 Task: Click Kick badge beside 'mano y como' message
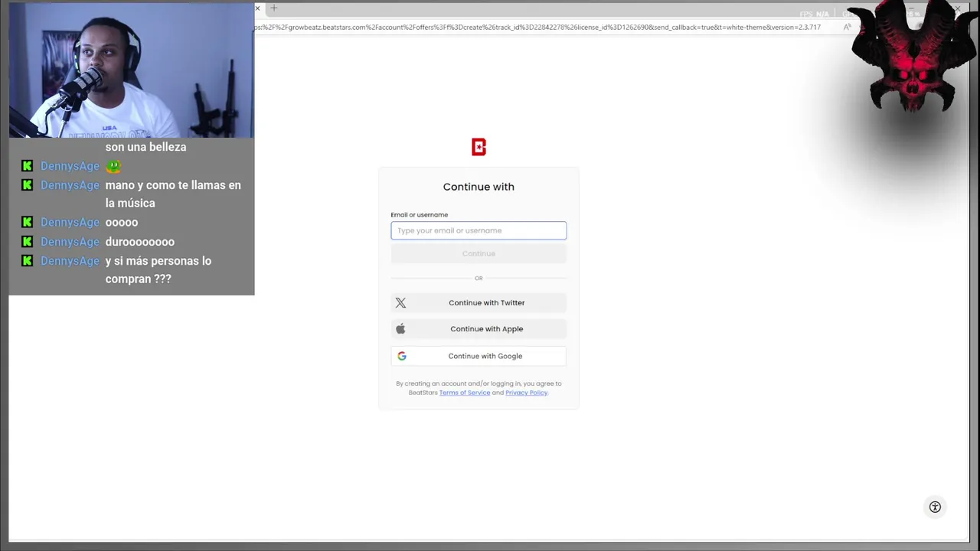[28, 185]
